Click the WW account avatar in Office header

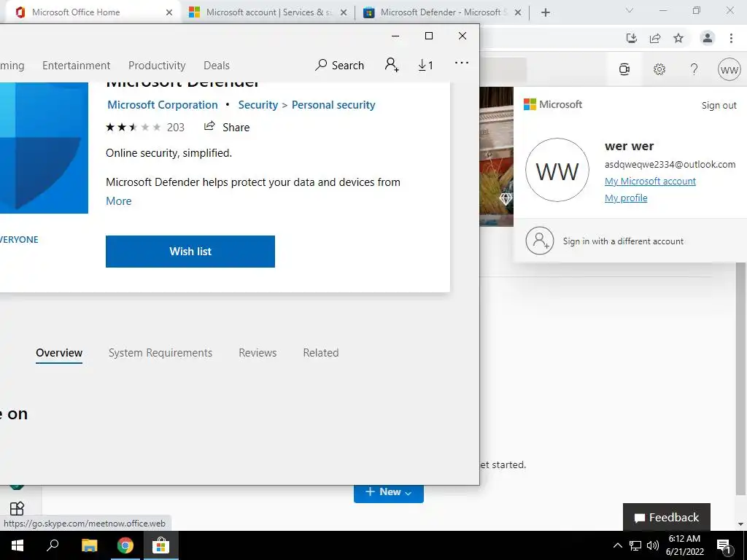click(729, 69)
